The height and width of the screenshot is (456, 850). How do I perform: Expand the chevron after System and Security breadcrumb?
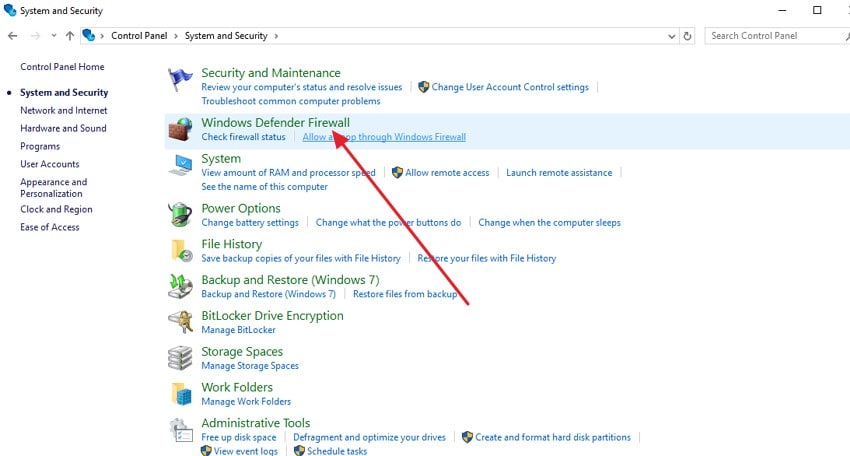click(276, 36)
